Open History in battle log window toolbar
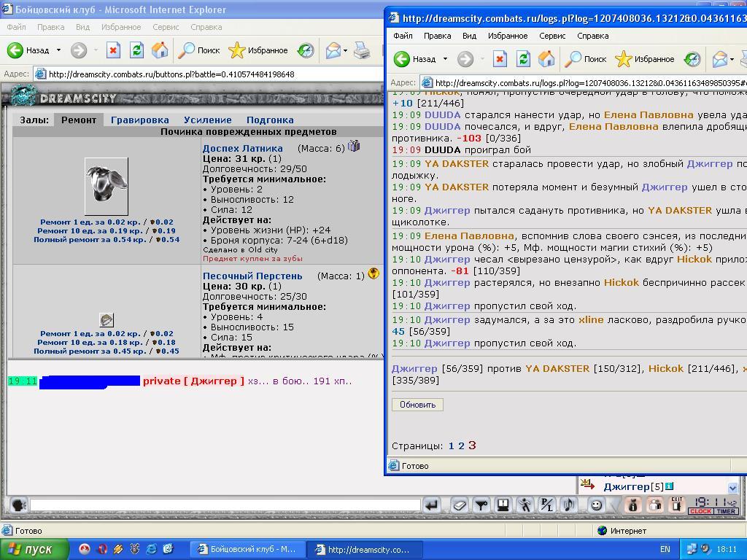747x560 pixels. tap(692, 59)
